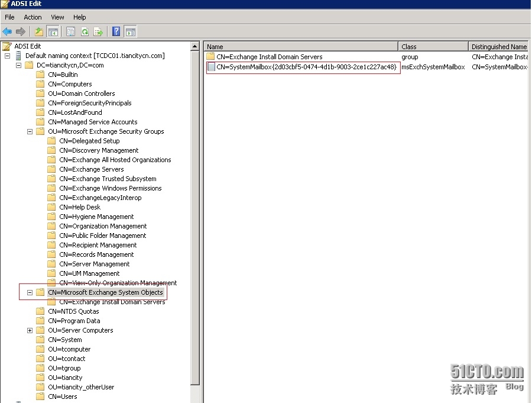Viewport: 532px width, 403px height.
Task: Click folder icon of CN=System
Action: point(40,340)
